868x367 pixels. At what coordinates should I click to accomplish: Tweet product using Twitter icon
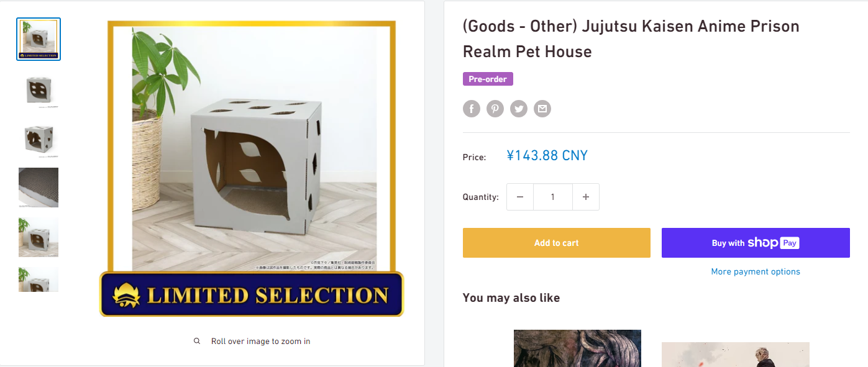point(519,109)
